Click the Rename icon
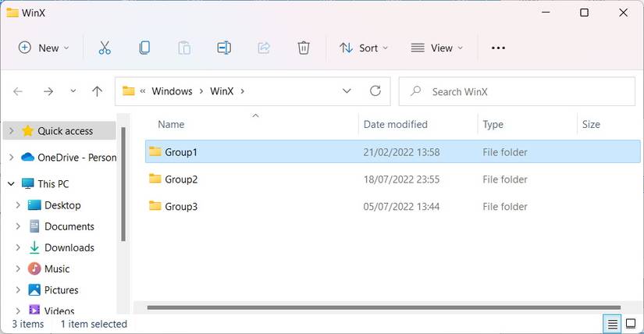 [224, 48]
